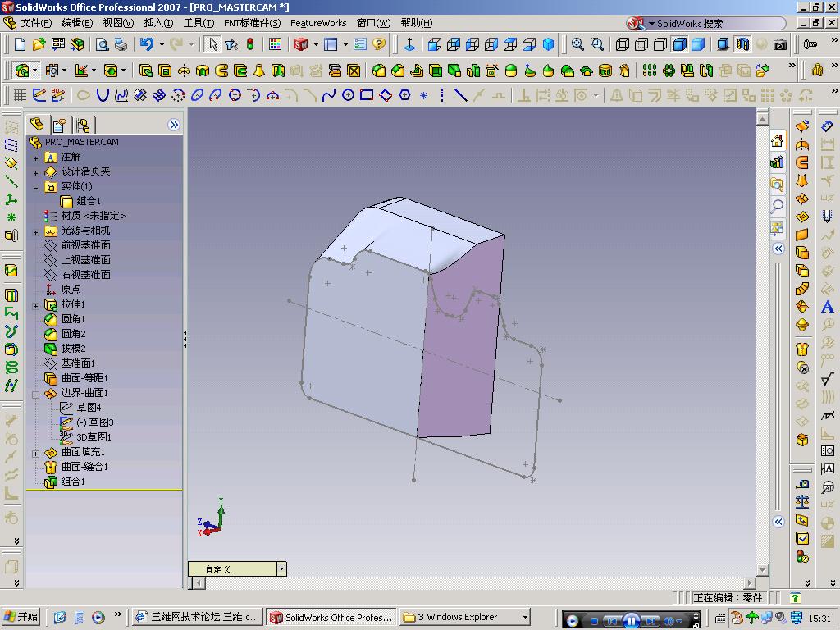
Task: Click the Zoom to Fit magnifier icon
Action: tap(577, 44)
